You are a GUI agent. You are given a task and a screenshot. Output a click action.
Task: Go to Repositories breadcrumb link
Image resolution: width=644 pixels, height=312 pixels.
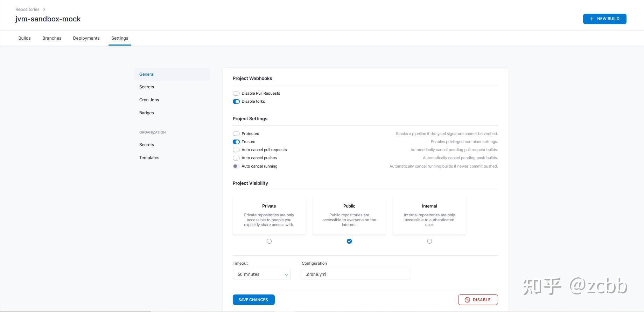(27, 9)
